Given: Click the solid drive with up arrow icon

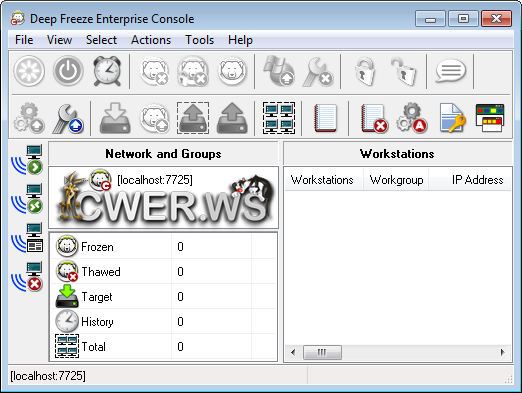Looking at the screenshot, I should pyautogui.click(x=232, y=118).
